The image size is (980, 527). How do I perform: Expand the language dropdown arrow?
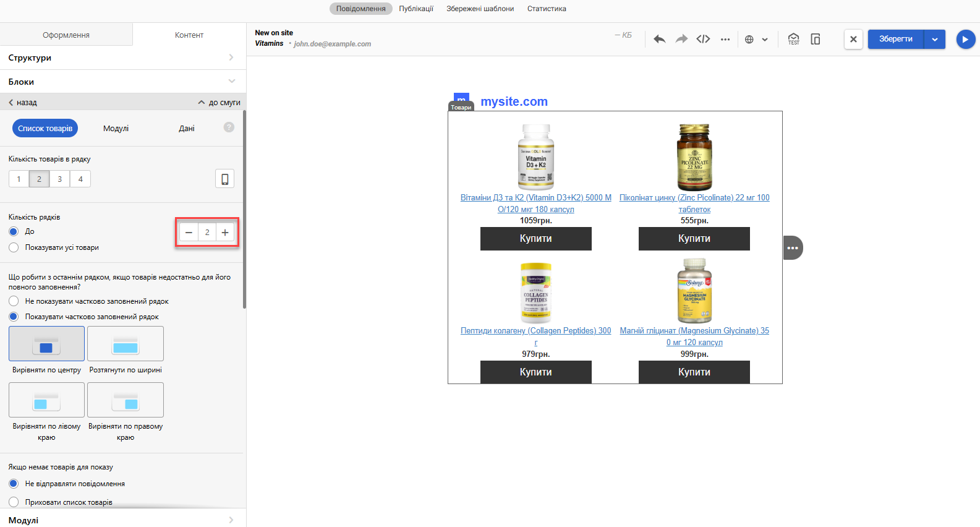point(765,40)
